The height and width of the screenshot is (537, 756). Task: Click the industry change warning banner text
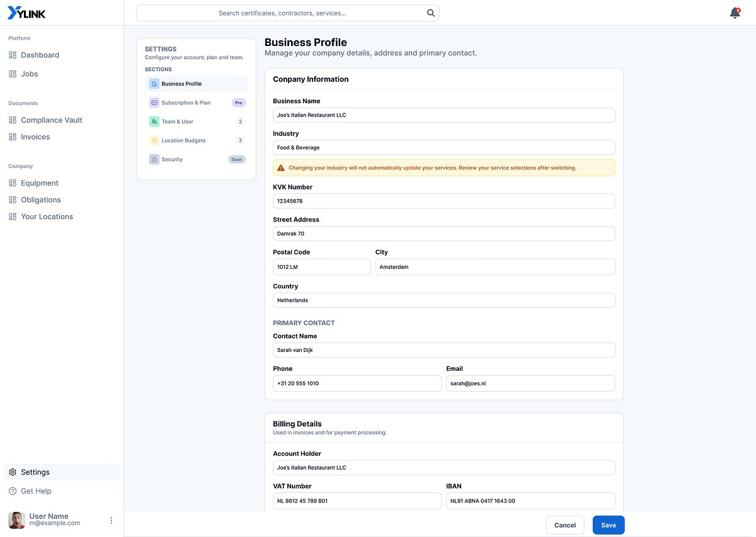click(432, 168)
